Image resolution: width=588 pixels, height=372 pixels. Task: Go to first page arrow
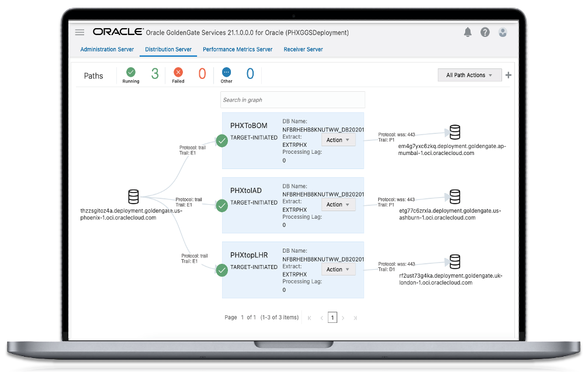pyautogui.click(x=309, y=318)
